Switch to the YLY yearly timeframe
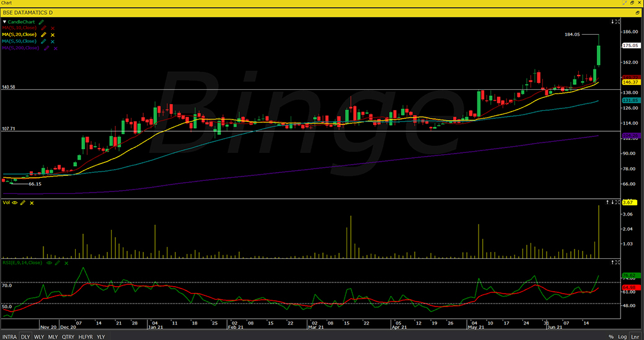 click(100, 337)
